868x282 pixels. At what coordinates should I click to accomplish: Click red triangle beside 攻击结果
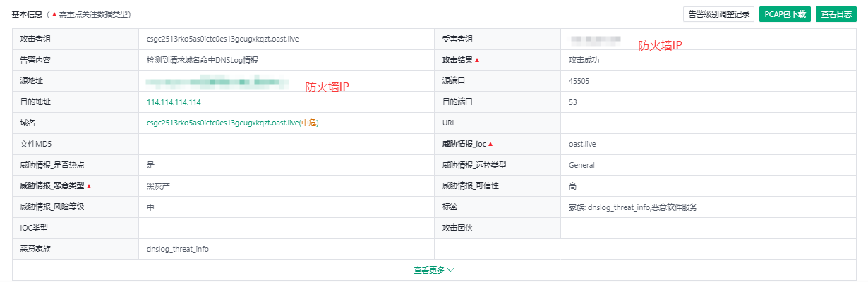(477, 60)
